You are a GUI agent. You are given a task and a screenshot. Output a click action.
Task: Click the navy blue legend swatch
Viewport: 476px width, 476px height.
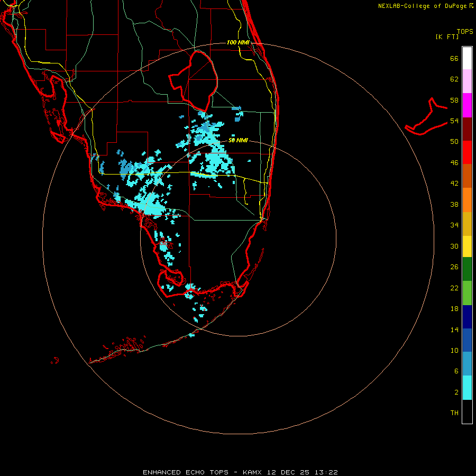[467, 317]
